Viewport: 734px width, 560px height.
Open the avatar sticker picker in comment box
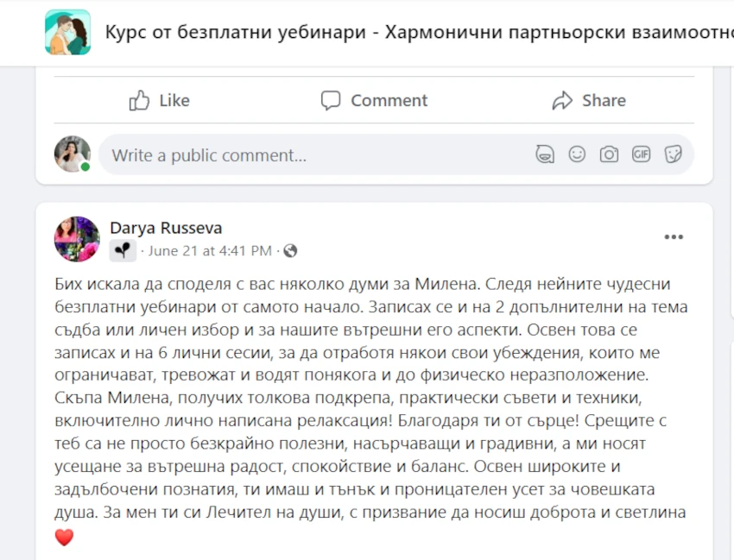545,154
